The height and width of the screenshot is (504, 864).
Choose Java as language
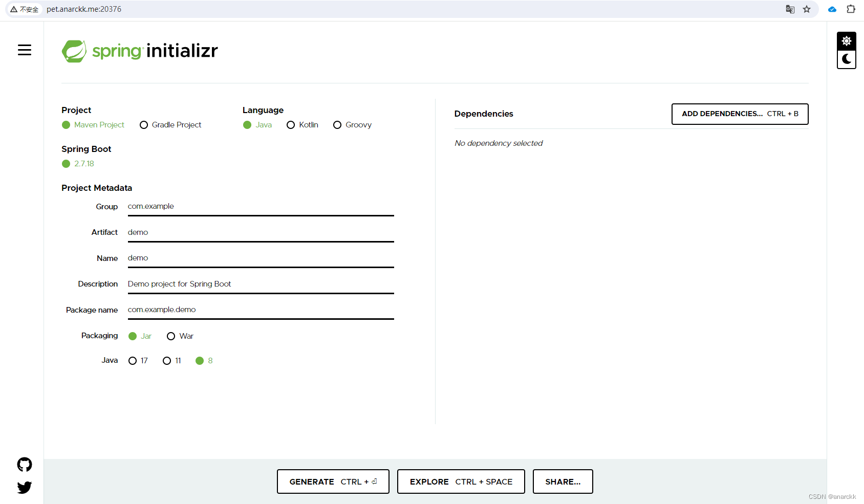257,125
